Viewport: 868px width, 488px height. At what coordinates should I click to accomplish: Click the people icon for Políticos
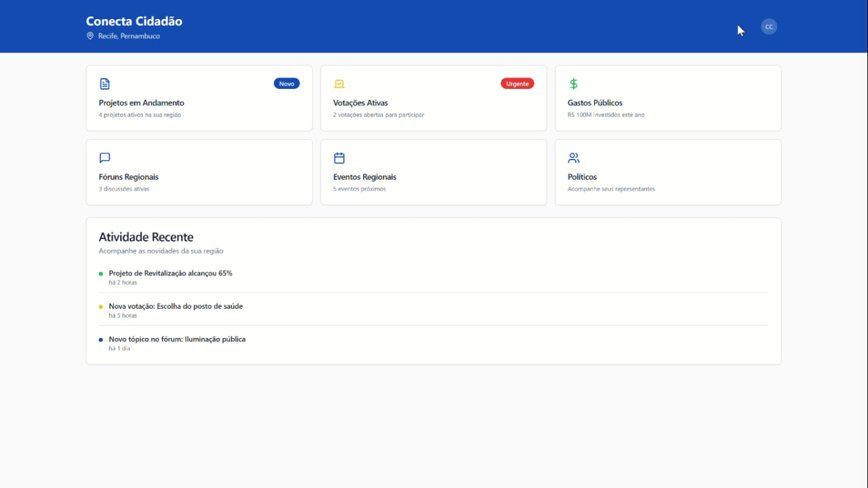[574, 158]
